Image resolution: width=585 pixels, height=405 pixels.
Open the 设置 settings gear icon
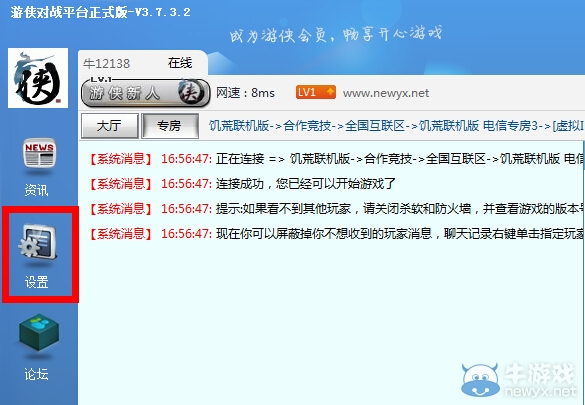pyautogui.click(x=38, y=242)
